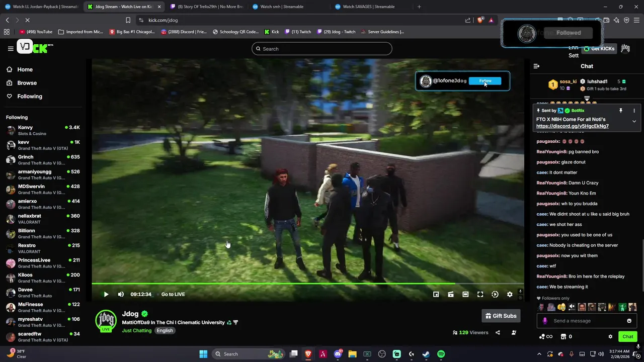Viewport: 644px width, 362px height.
Task: Open Brave wallet icon
Action: (607, 20)
